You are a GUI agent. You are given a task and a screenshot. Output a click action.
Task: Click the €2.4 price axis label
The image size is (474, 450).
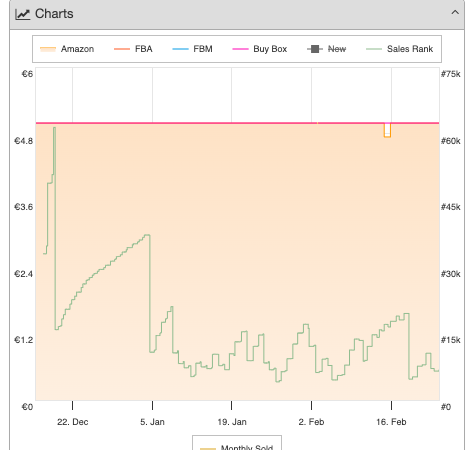[x=23, y=274]
